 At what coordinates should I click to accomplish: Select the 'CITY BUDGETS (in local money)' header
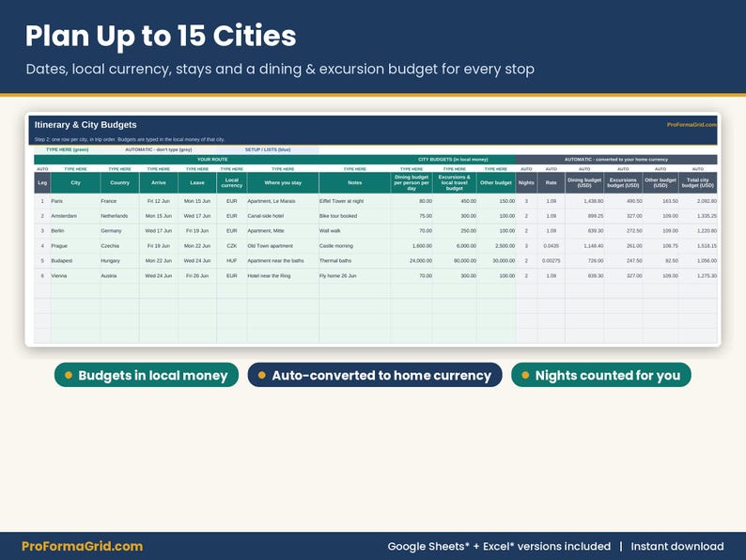click(453, 160)
